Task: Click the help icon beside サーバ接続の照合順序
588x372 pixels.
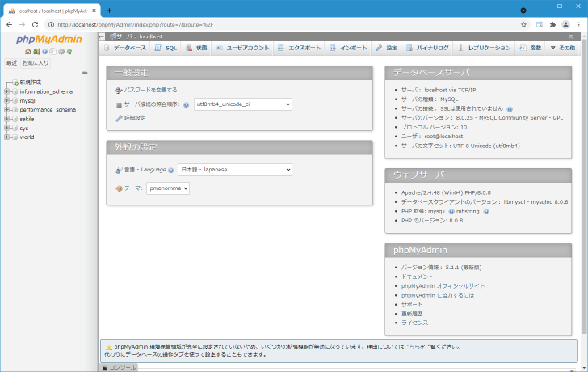Action: [187, 105]
